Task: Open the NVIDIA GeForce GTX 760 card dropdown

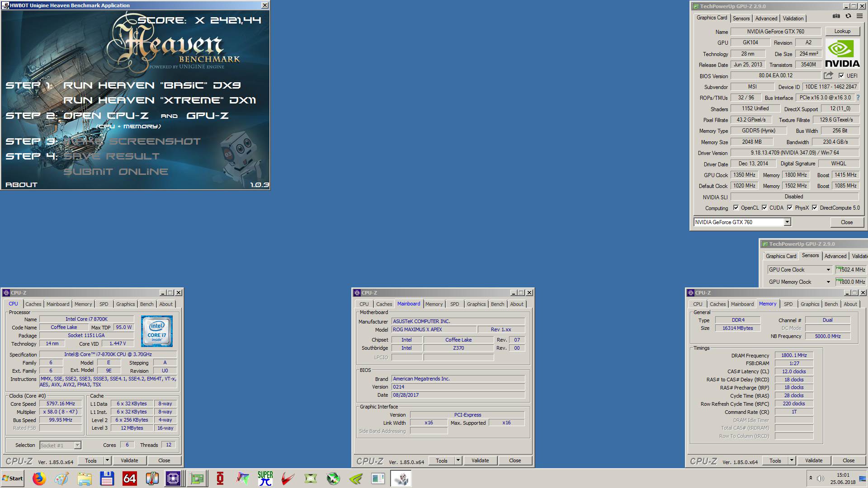Action: coord(787,222)
